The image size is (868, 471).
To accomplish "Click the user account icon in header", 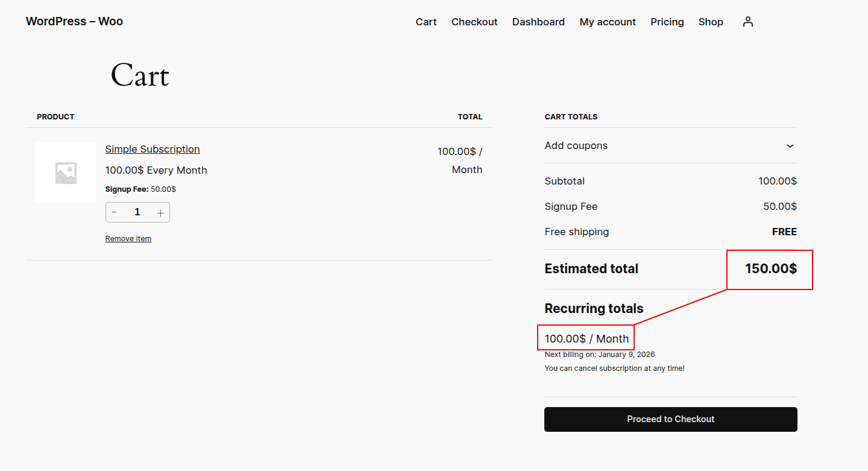I will coord(748,22).
